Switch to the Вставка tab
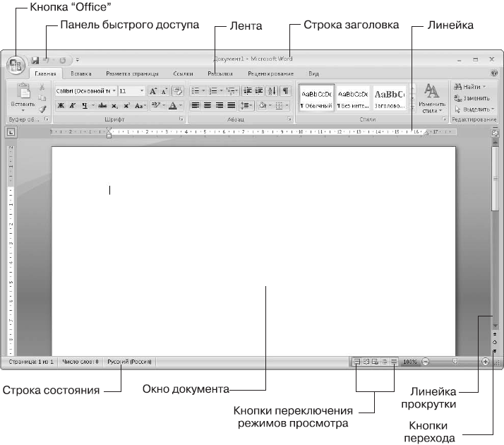This screenshot has width=504, height=445. click(x=81, y=73)
